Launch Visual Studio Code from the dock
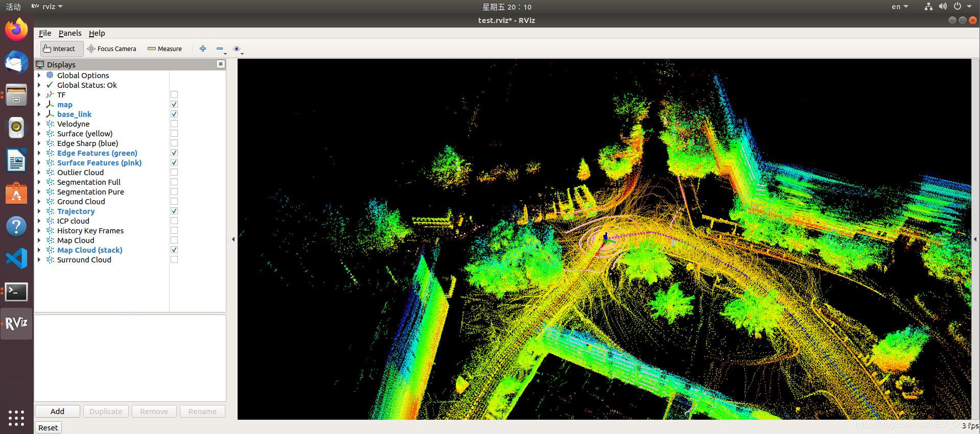Viewport: 980px width, 434px height. pyautogui.click(x=16, y=259)
